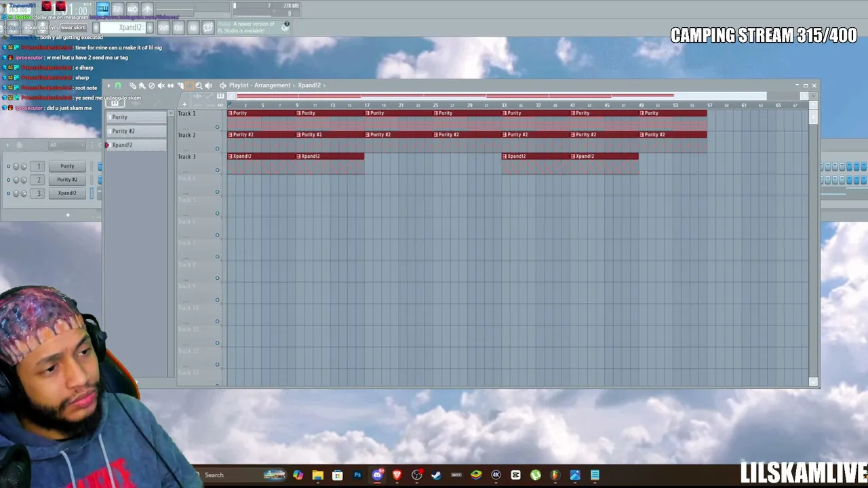Toggle mute switch on Track 4
Viewport: 868px width, 488px height.
(218, 192)
